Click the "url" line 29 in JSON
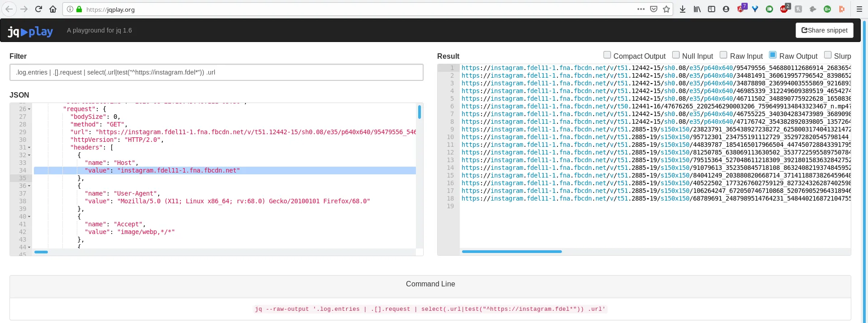This screenshot has height=323, width=868. point(243,132)
